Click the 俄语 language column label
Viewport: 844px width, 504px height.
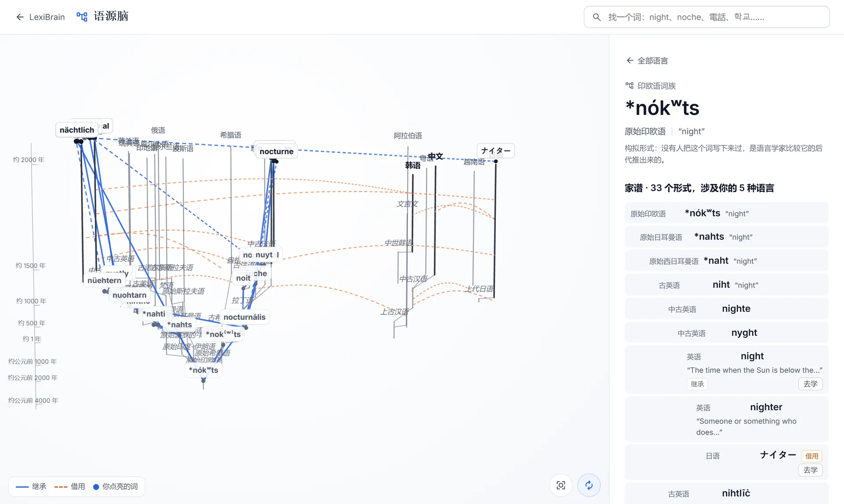[x=158, y=130]
